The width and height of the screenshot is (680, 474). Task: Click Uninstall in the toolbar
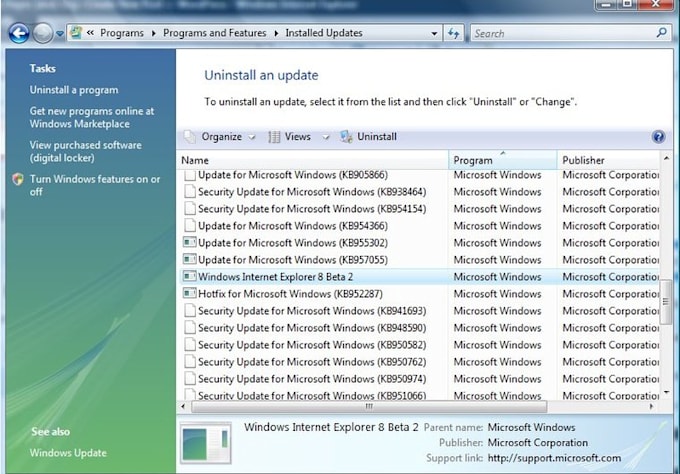369,137
